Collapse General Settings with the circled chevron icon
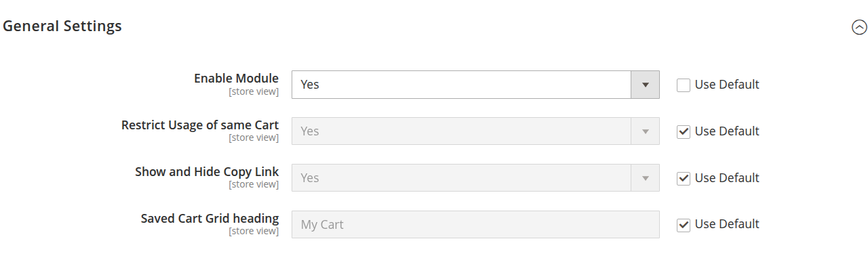Viewport: 868px width, 260px height. coord(859,27)
